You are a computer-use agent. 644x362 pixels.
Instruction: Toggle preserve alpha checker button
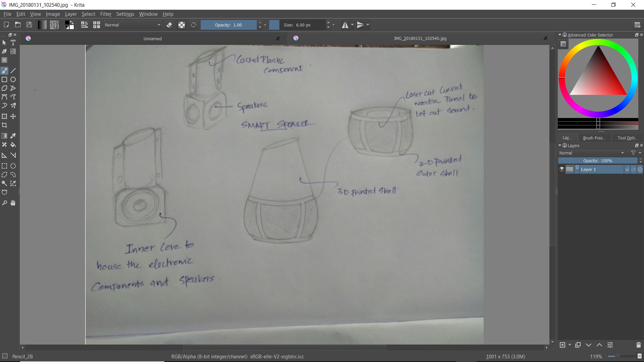(x=181, y=25)
